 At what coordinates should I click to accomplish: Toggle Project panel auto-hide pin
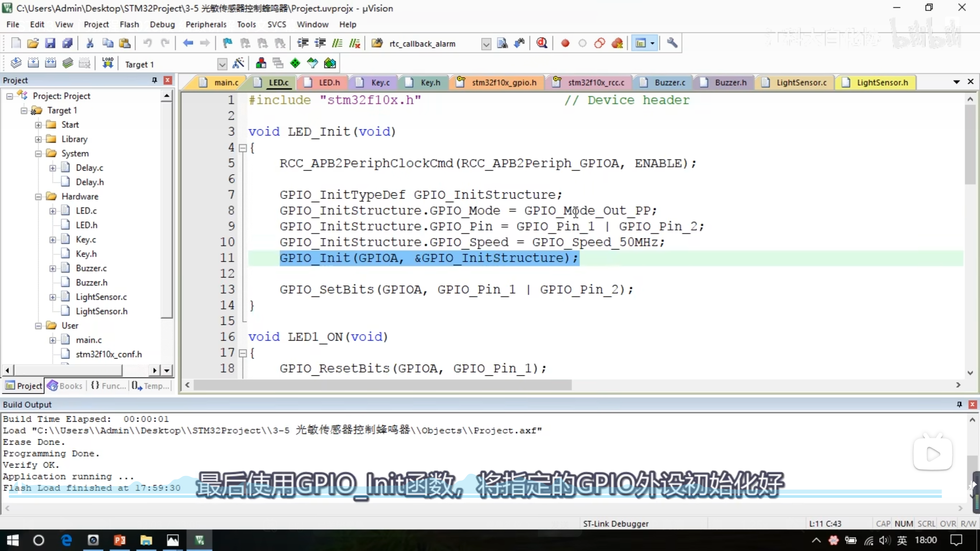[154, 80]
